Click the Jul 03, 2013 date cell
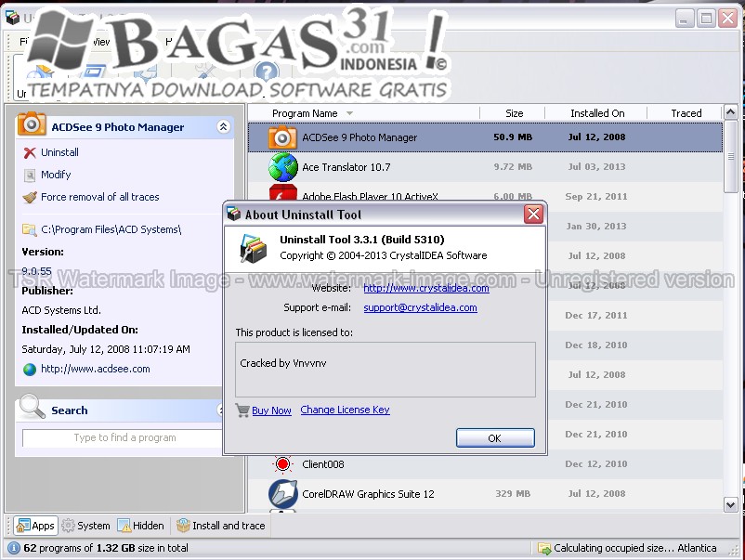 [x=596, y=167]
